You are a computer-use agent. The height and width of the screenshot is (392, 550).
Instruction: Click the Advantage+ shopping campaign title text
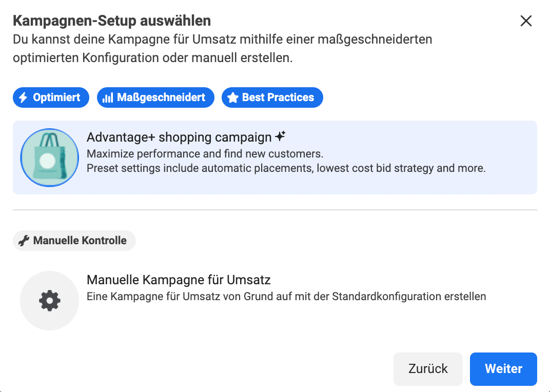tap(179, 136)
